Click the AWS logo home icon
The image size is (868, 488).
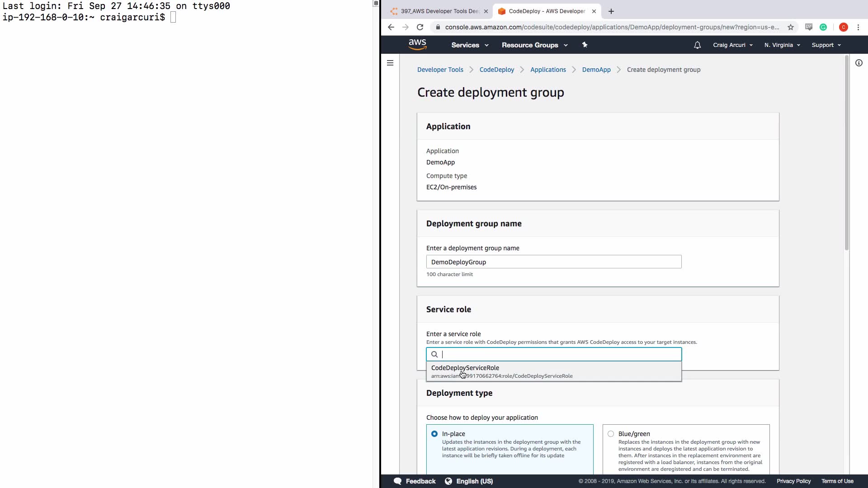point(417,44)
